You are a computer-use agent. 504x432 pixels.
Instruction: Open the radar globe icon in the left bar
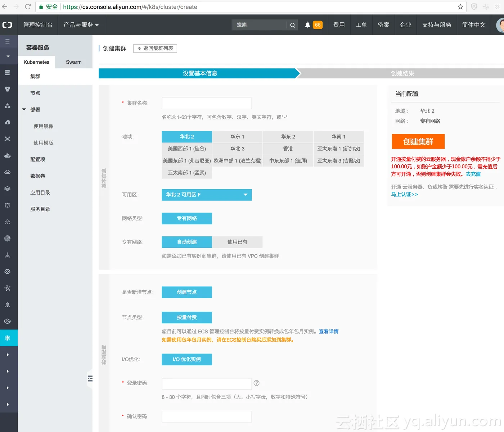(7, 238)
